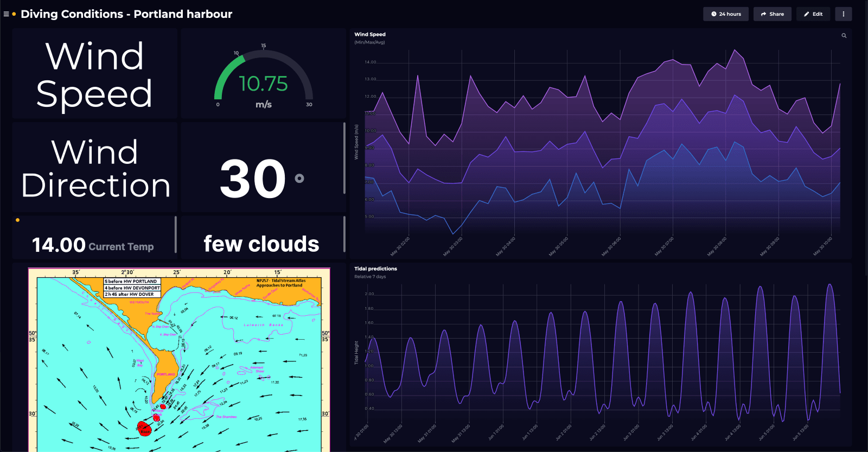The height and width of the screenshot is (452, 868).
Task: Edit the dashboard
Action: 814,14
